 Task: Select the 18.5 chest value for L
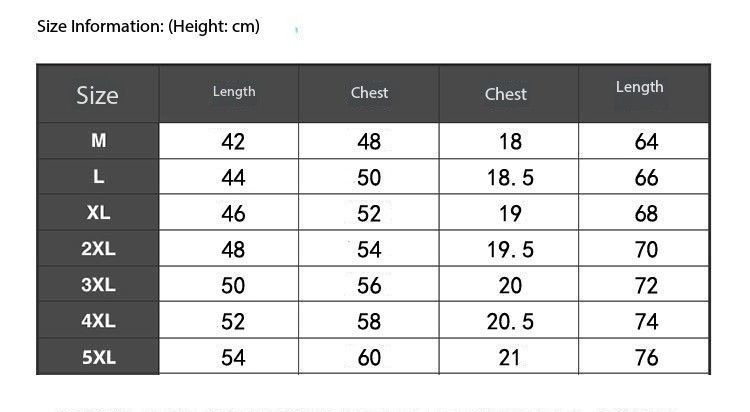click(510, 178)
